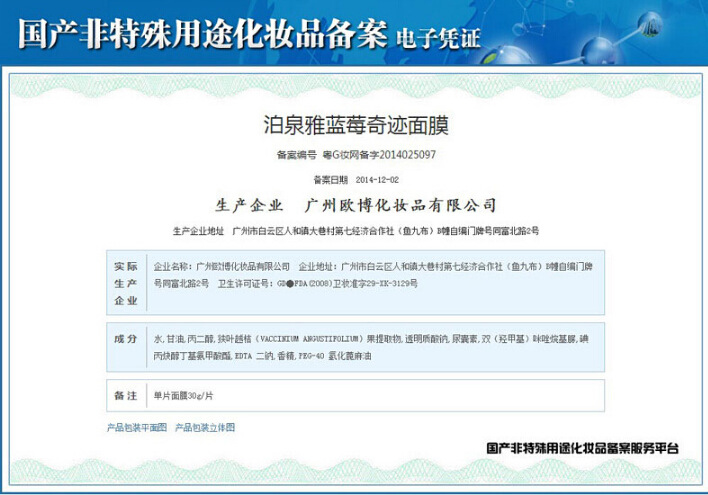Image resolution: width=708 pixels, height=495 pixels.
Task: Click the filing date 2014-12-02
Action: tap(377, 180)
